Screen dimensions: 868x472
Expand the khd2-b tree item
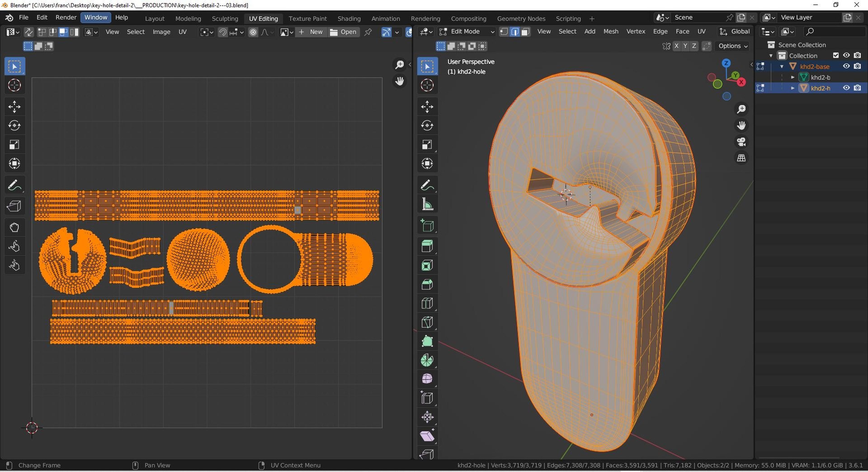(x=793, y=77)
